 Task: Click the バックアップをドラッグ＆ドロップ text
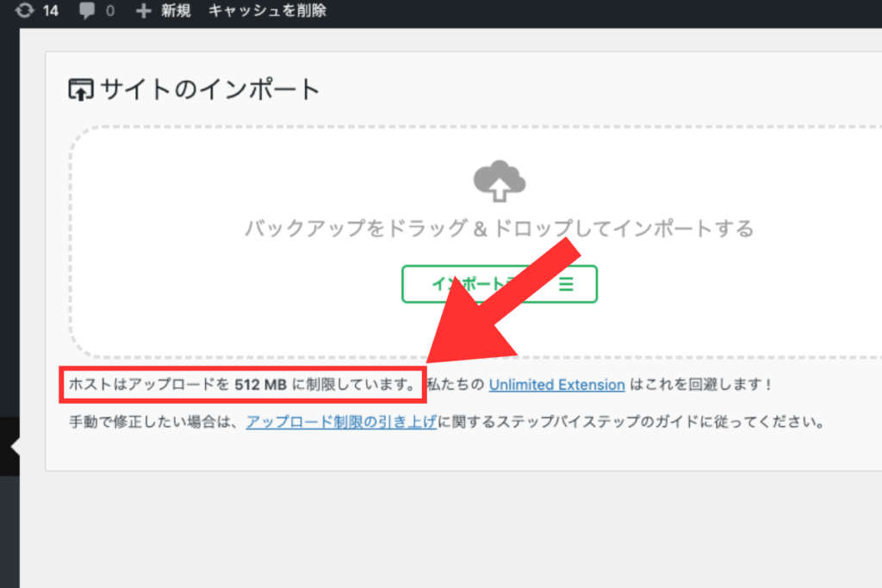(499, 228)
